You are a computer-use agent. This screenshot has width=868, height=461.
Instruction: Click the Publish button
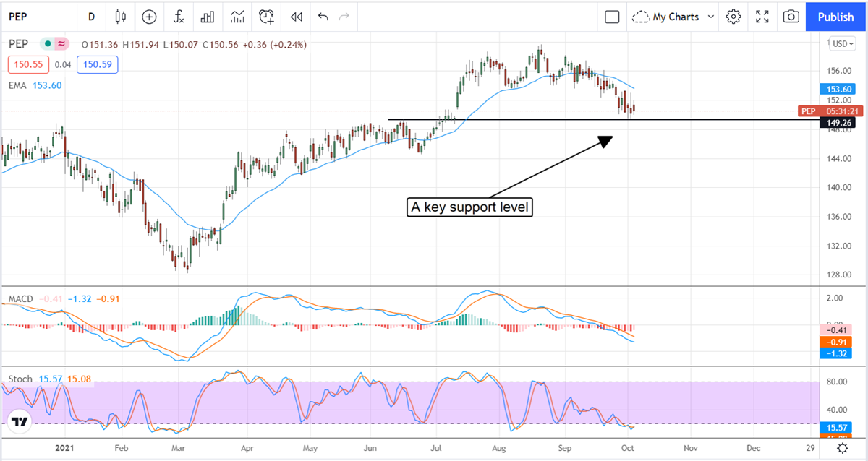coord(835,16)
